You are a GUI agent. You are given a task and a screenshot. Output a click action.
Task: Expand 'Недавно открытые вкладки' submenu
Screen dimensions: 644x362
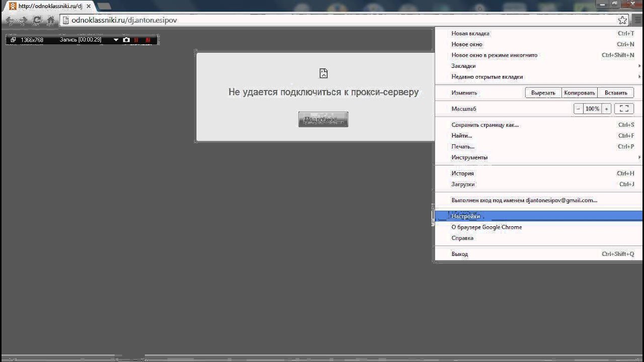click(538, 77)
